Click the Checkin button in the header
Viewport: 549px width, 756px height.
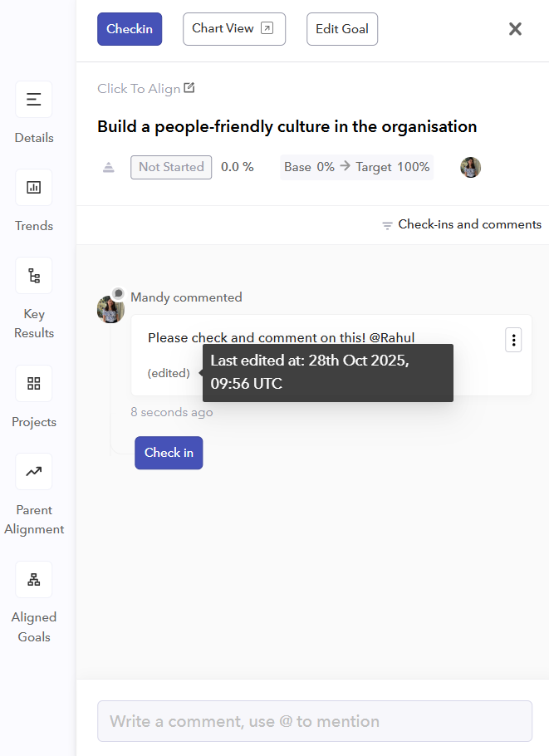(130, 29)
